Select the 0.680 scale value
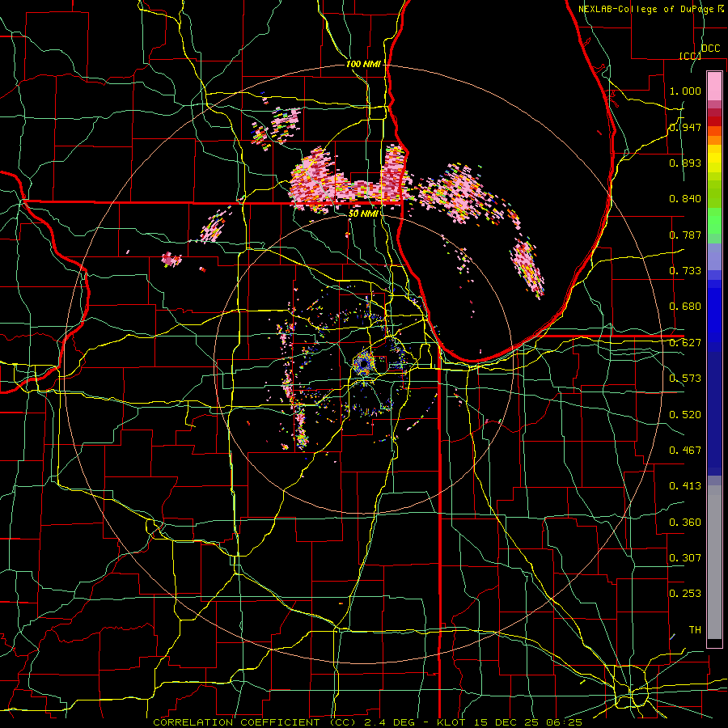The width and height of the screenshot is (728, 728). click(x=685, y=307)
